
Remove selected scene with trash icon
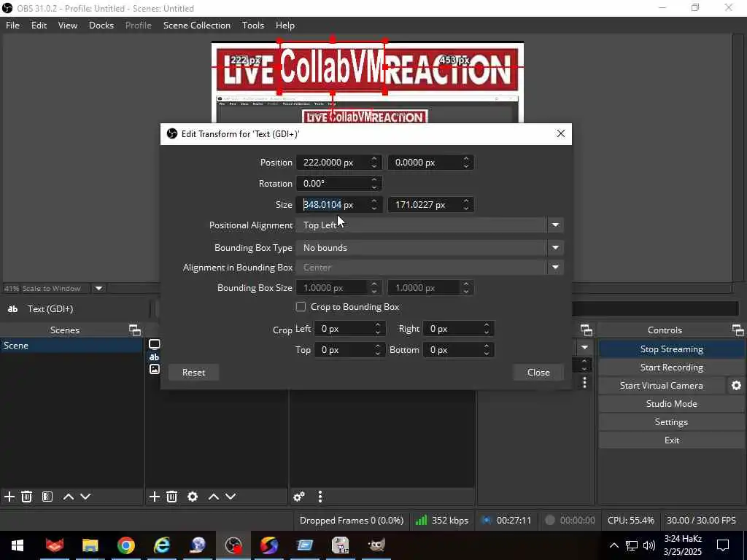point(27,497)
